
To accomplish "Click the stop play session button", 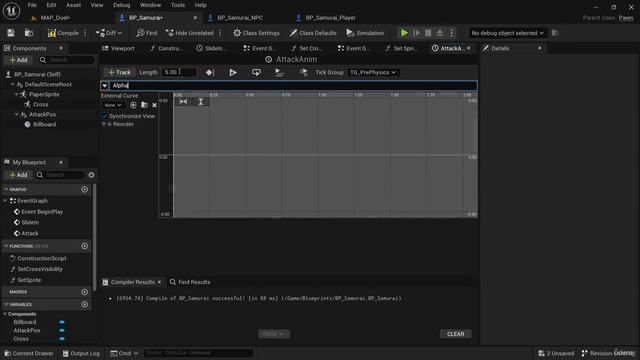I will [428, 33].
